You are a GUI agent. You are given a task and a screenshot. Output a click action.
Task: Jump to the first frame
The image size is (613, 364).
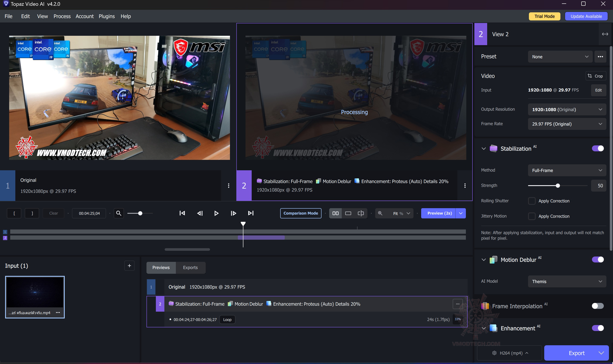pyautogui.click(x=182, y=213)
